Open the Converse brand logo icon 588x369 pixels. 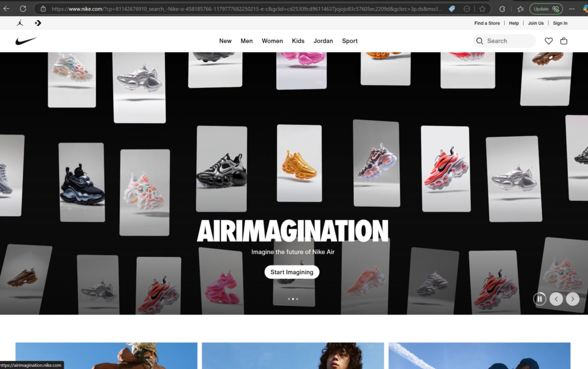[38, 23]
